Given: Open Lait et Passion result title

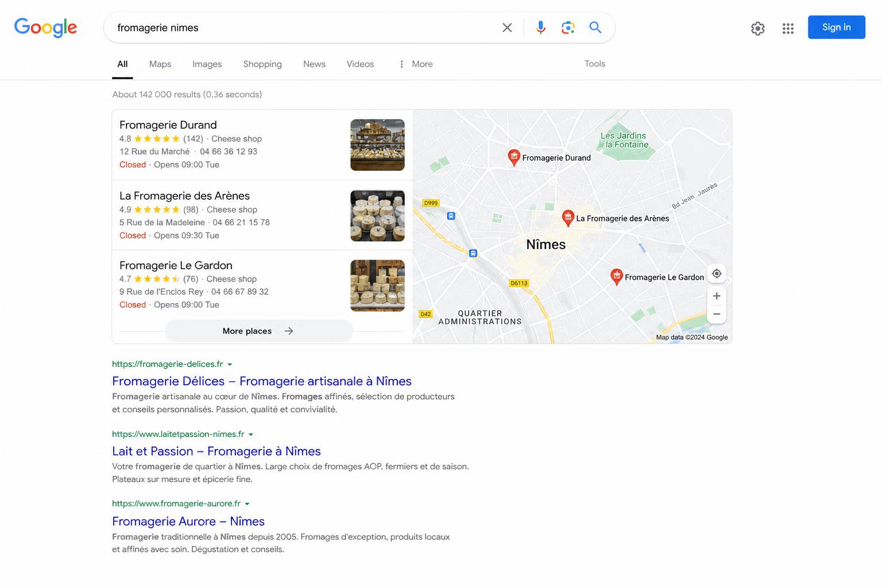Looking at the screenshot, I should [x=216, y=451].
